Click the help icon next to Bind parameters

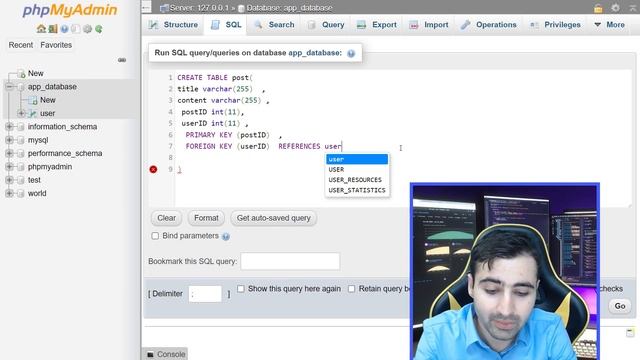tap(226, 236)
